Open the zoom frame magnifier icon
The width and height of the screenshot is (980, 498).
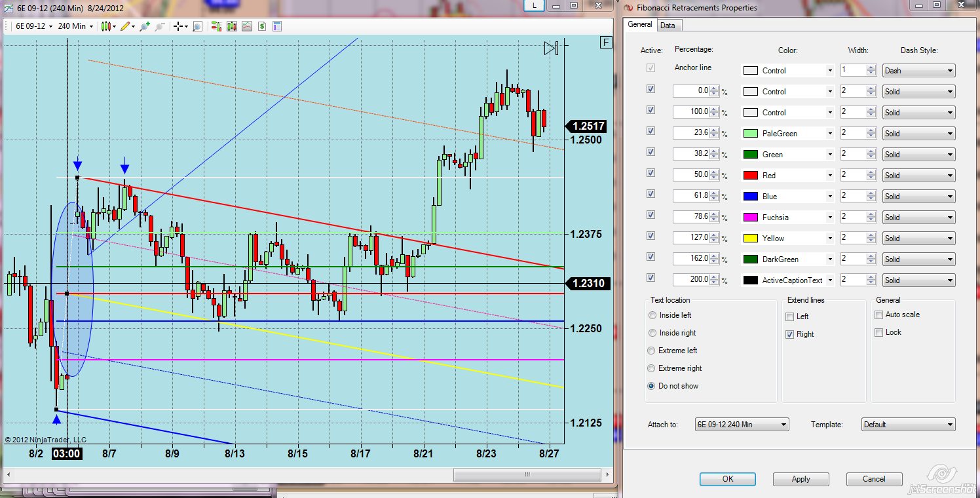coord(197,26)
